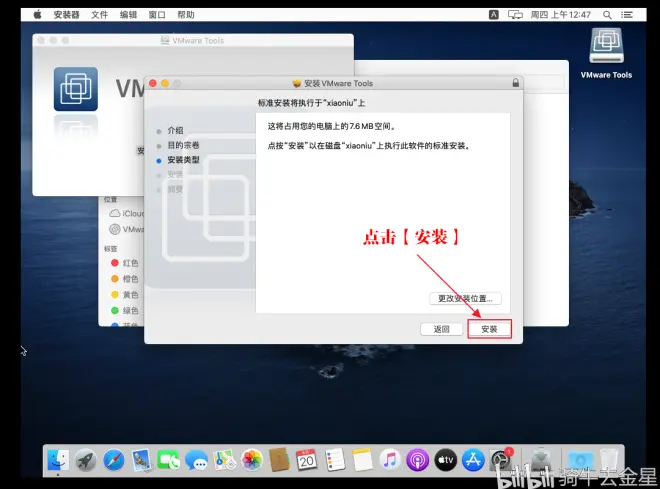660x489 pixels.
Task: Open the Apple menu
Action: pyautogui.click(x=37, y=15)
